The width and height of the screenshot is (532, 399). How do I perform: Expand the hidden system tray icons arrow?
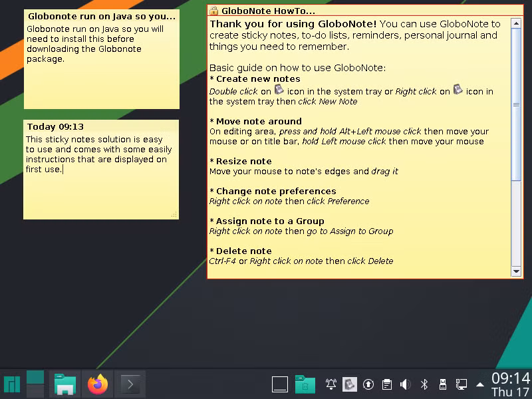479,385
